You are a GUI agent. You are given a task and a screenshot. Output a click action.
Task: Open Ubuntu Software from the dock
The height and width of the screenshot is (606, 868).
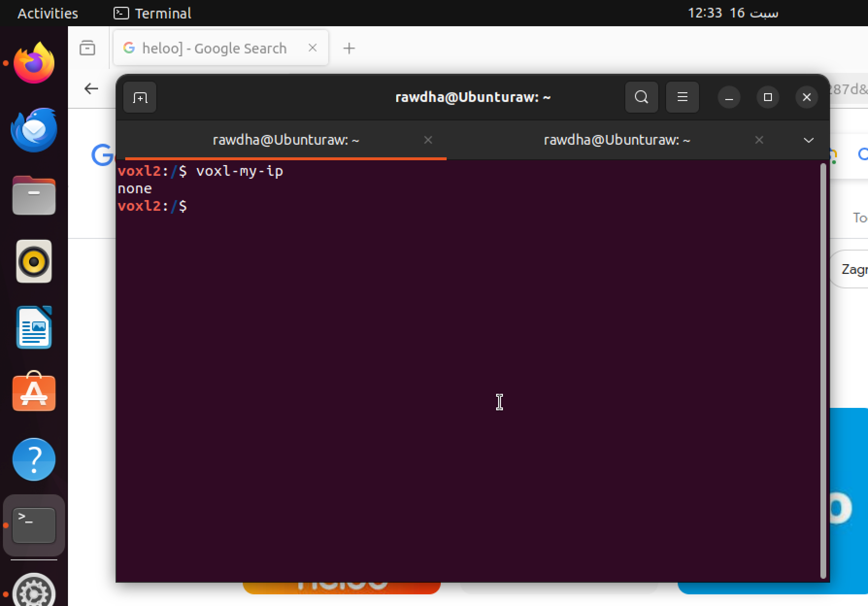click(x=33, y=392)
